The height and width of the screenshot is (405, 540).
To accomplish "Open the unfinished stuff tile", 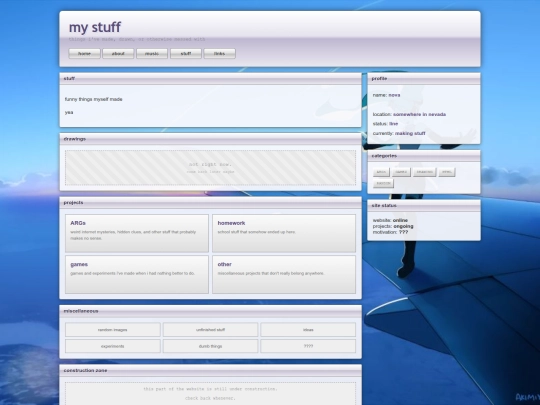I will tap(210, 330).
